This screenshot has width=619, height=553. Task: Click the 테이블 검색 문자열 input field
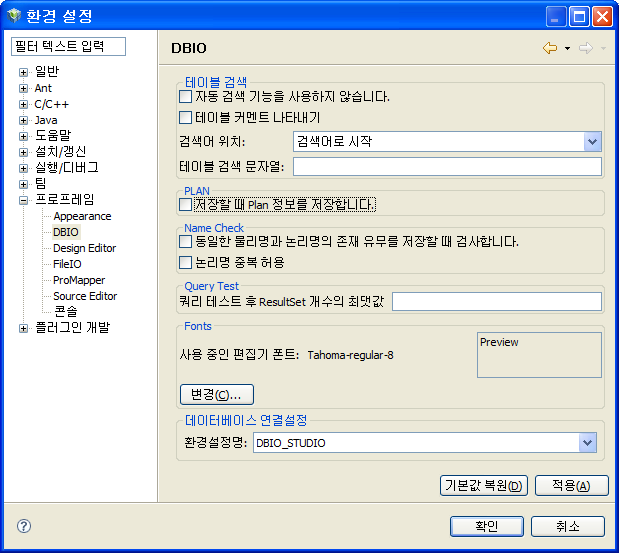(x=447, y=166)
